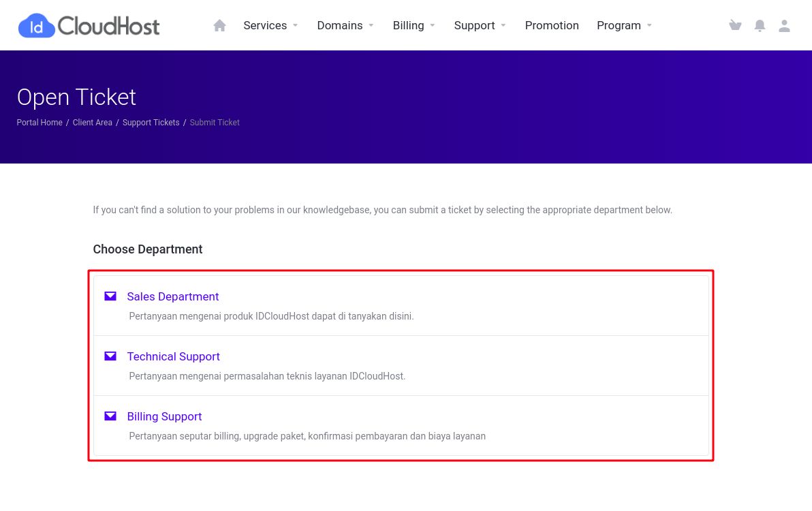Select the Billing Support link
This screenshot has height=511, width=812.
click(164, 416)
